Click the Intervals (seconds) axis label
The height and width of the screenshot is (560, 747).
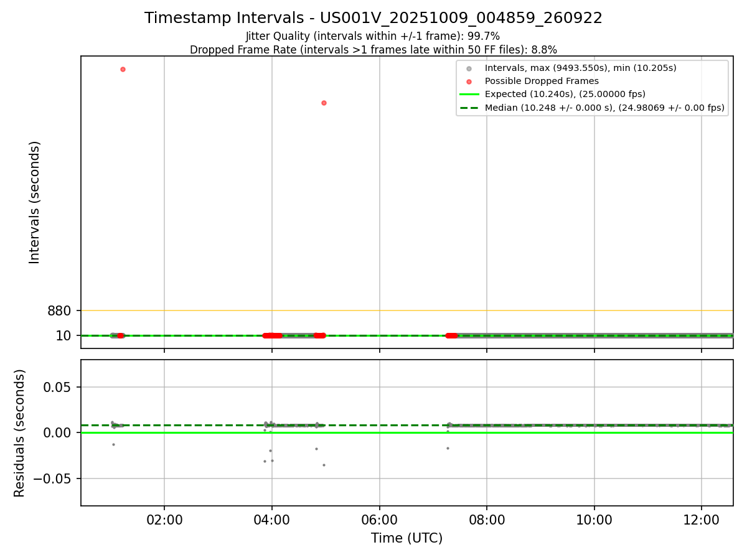(x=35, y=202)
